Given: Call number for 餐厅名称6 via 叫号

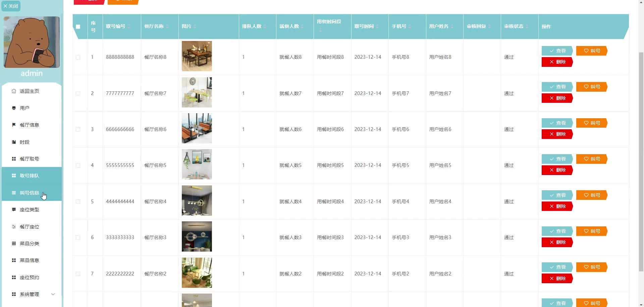Looking at the screenshot, I should [592, 123].
